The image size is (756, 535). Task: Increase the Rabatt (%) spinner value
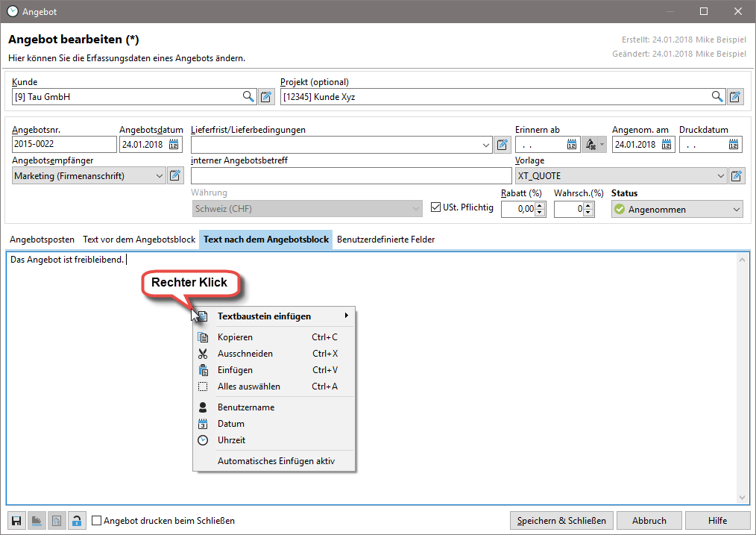[x=541, y=206]
